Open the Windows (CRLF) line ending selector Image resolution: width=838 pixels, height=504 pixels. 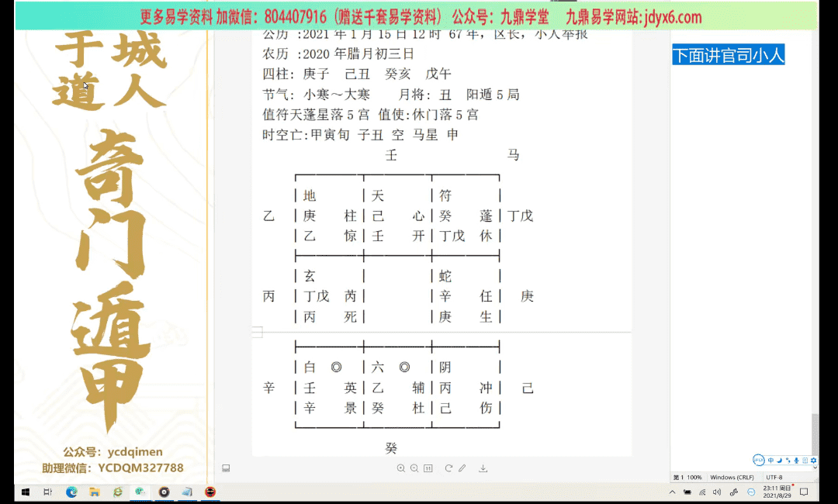pyautogui.click(x=732, y=477)
